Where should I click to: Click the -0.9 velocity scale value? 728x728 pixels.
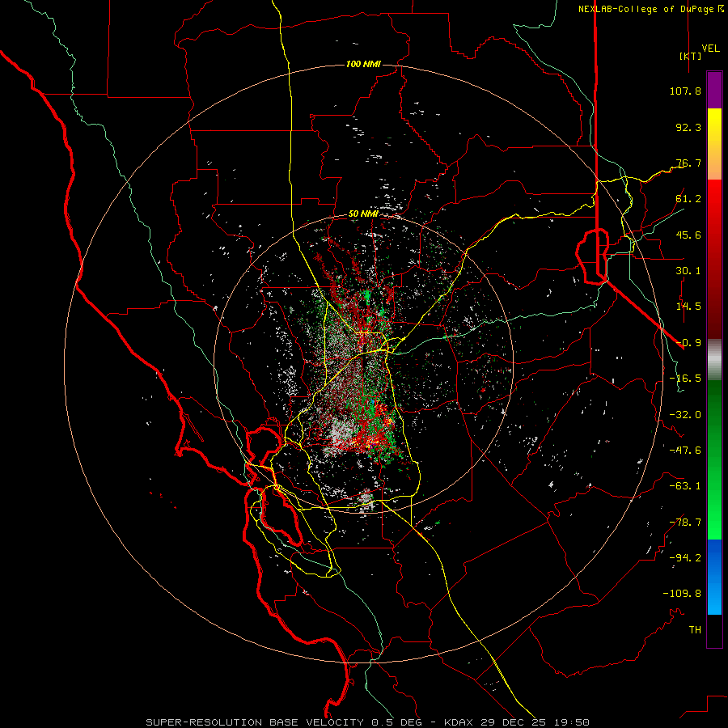tap(688, 343)
